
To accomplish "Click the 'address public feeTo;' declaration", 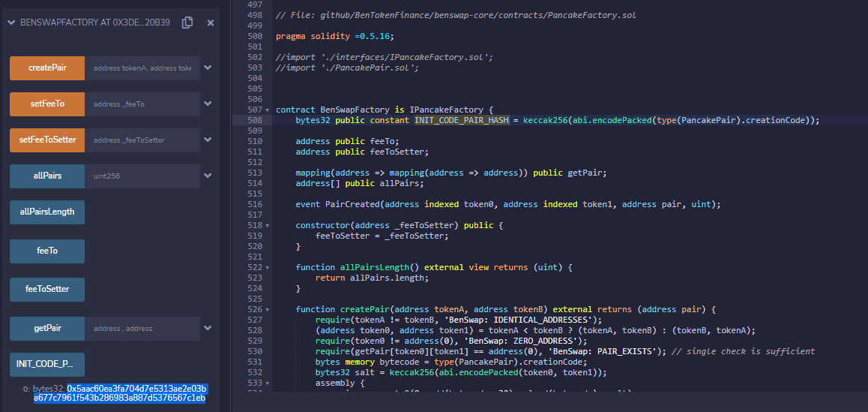I will tap(347, 141).
